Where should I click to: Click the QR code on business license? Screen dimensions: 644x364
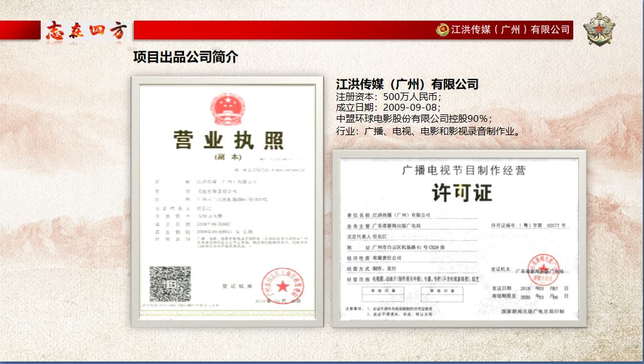tap(170, 283)
